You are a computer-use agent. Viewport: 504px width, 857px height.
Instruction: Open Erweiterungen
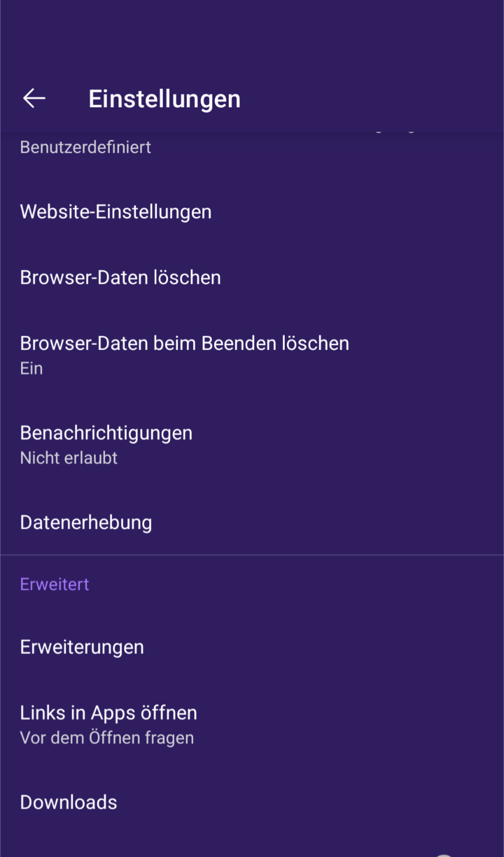[82, 646]
